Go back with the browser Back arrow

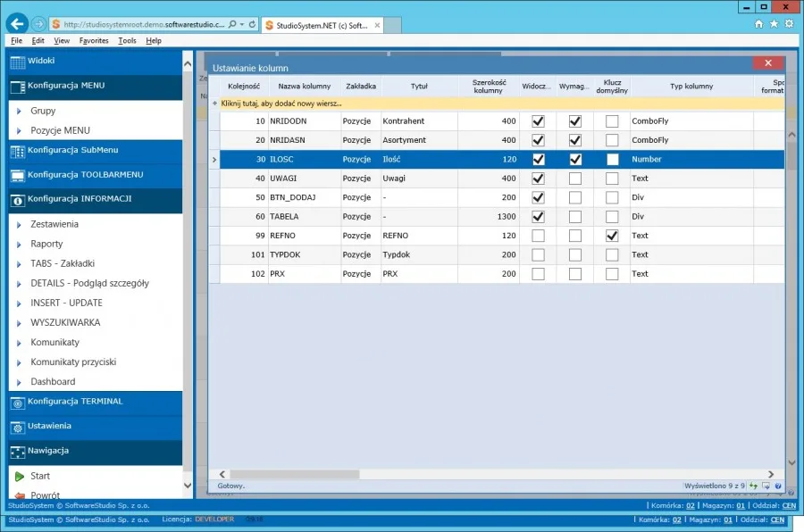point(18,23)
